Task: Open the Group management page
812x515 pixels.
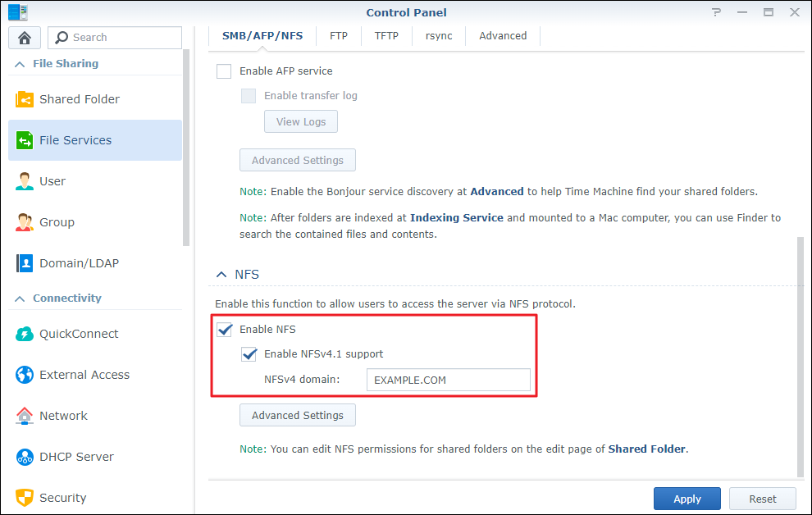Action: coord(57,221)
